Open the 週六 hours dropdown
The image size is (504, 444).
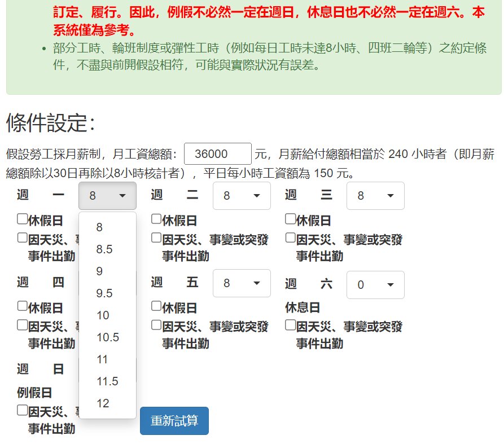375,285
